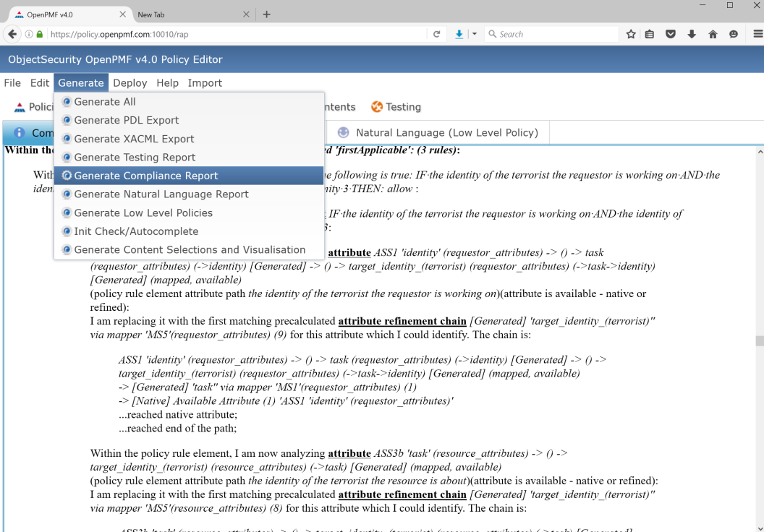Click the icon beside Generate Compliance Report
This screenshot has height=532, width=764.
click(x=67, y=176)
